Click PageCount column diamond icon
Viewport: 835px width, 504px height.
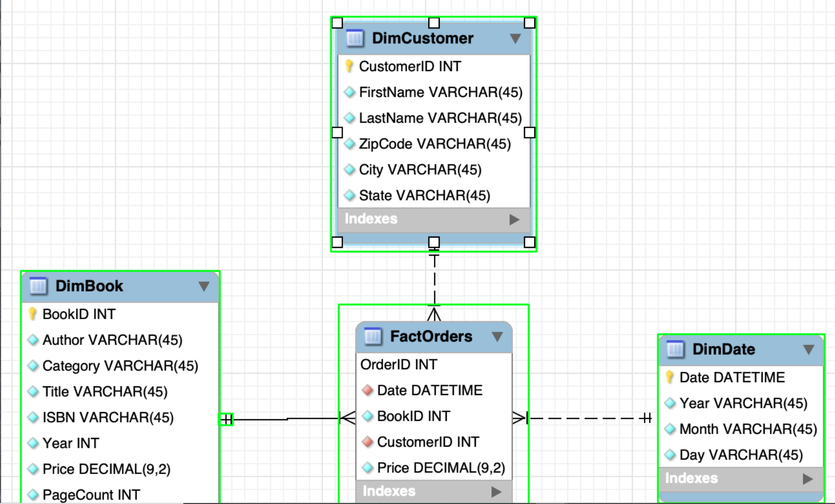pyautogui.click(x=33, y=495)
